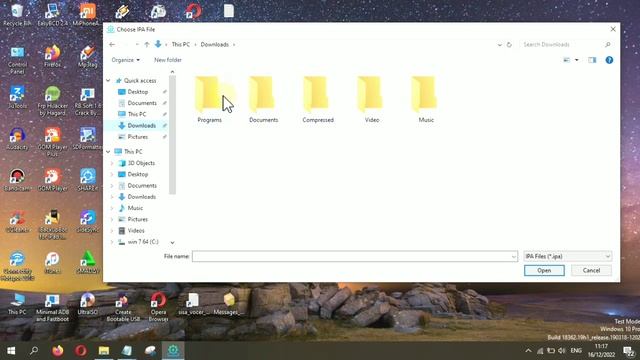Click This PC in address breadcrumb
Image resolution: width=640 pixels, height=360 pixels.
[x=180, y=44]
